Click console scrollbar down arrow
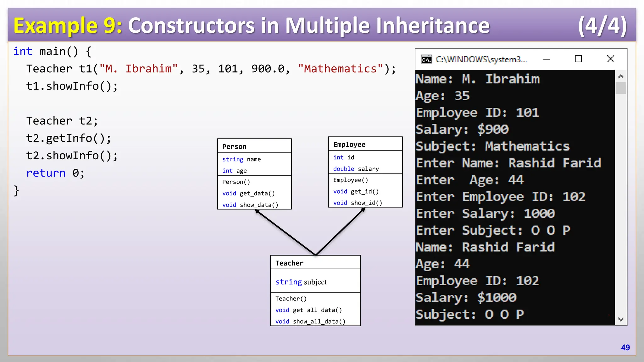644x362 pixels. [x=621, y=319]
